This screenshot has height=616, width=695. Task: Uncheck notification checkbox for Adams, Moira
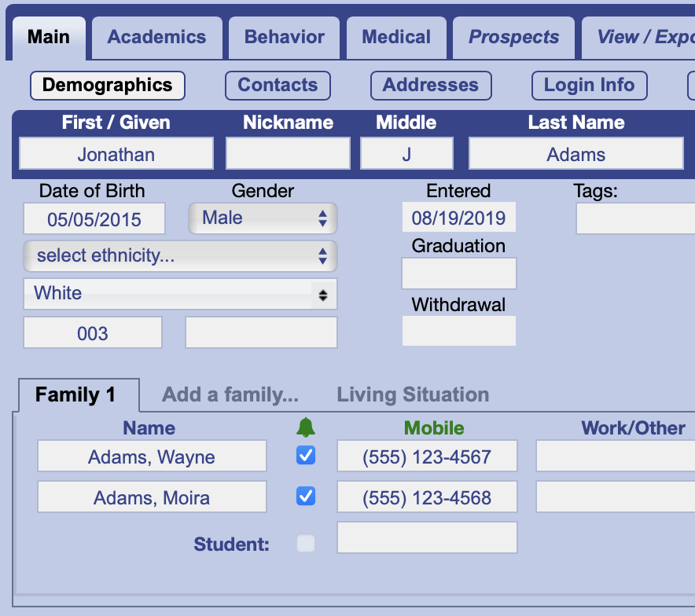tap(306, 497)
